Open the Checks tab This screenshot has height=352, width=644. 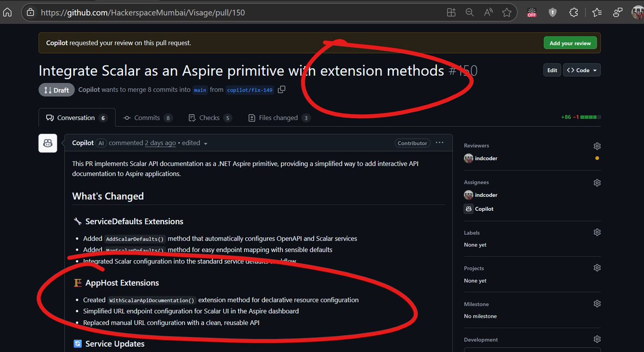(210, 118)
